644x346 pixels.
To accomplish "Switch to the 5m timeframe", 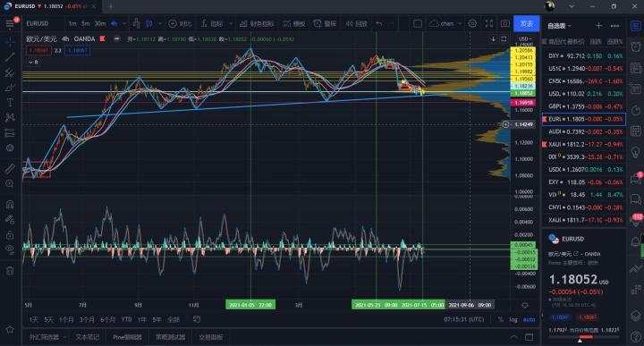I will pos(86,24).
